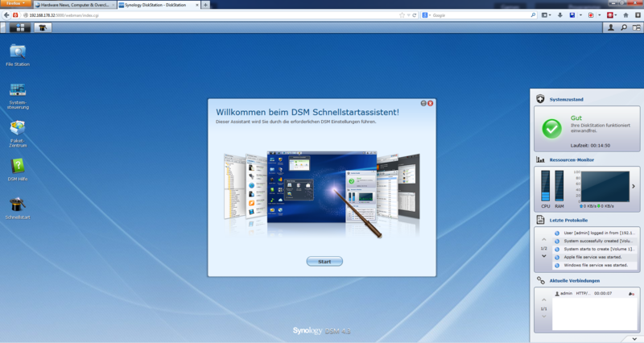The width and height of the screenshot is (644, 343).
Task: Bookmark this page with the star icon
Action: click(x=402, y=15)
